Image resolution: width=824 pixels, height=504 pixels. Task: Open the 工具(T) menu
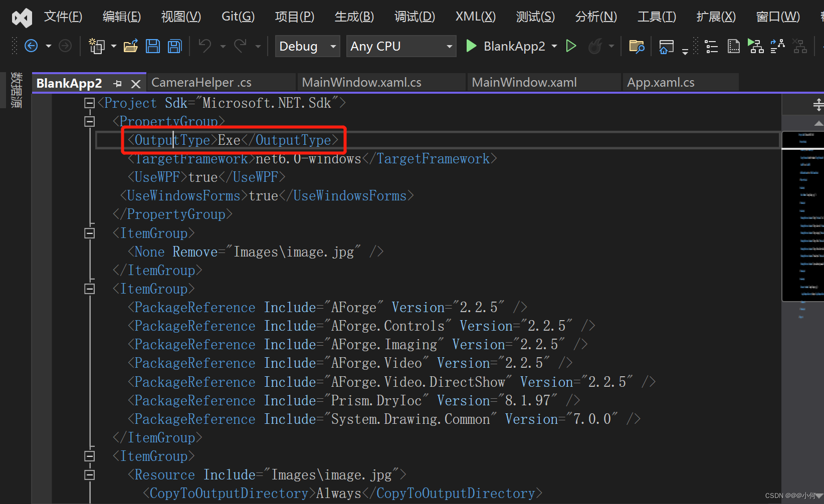pos(657,17)
